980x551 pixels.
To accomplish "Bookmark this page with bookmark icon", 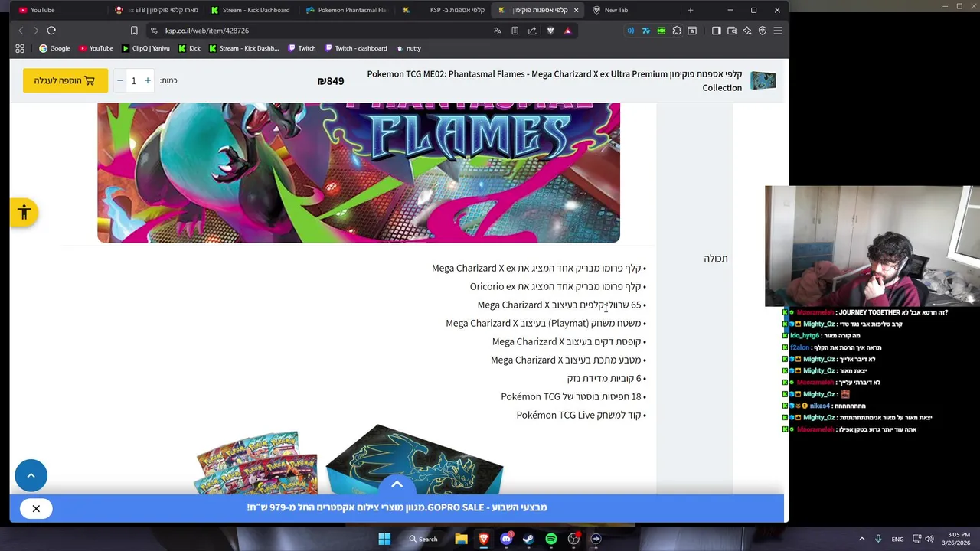I will pyautogui.click(x=134, y=31).
